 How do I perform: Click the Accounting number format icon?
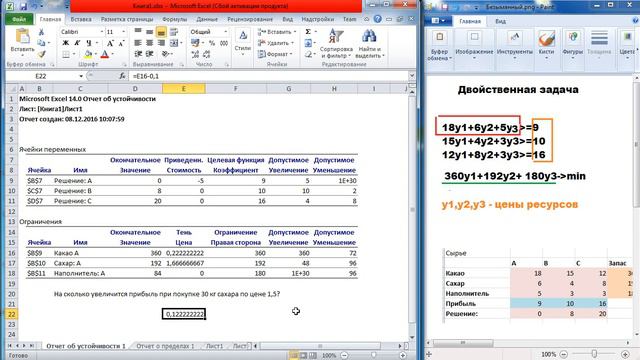pos(195,43)
